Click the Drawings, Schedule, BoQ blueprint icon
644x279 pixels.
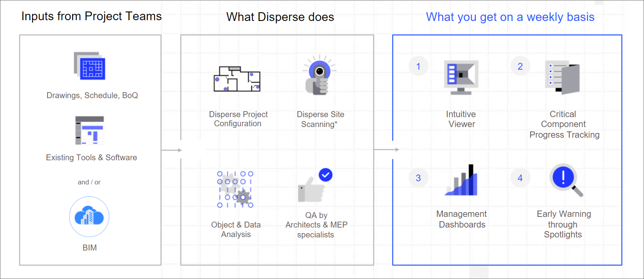coord(90,66)
